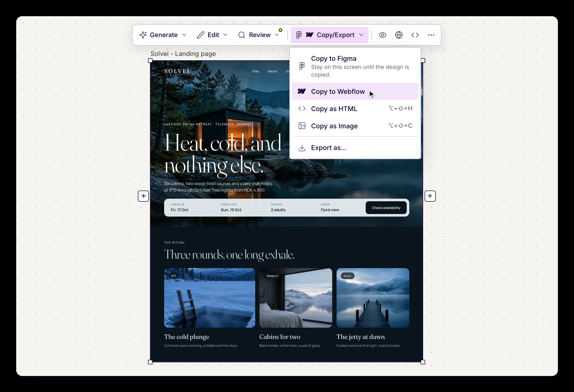
Task: Click Export as... menu entry
Action: pyautogui.click(x=355, y=148)
